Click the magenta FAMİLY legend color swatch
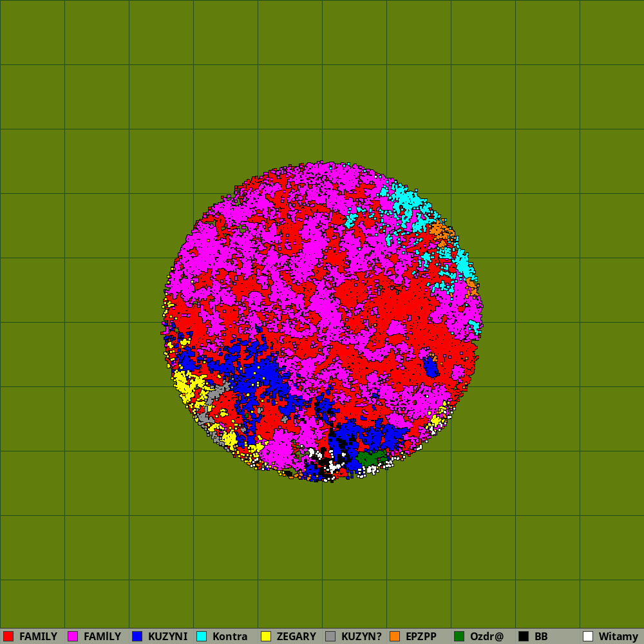 [73, 636]
